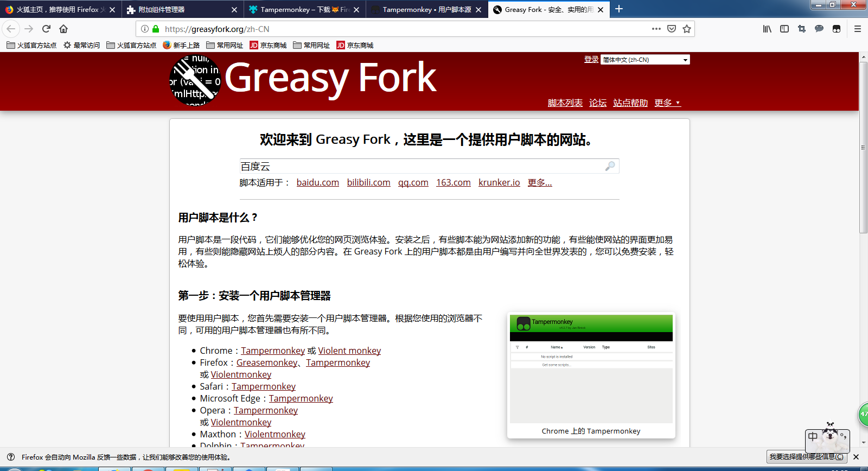Screen dimensions: 868x471
Task: Close the Greasy Fork tab
Action: 601,10
